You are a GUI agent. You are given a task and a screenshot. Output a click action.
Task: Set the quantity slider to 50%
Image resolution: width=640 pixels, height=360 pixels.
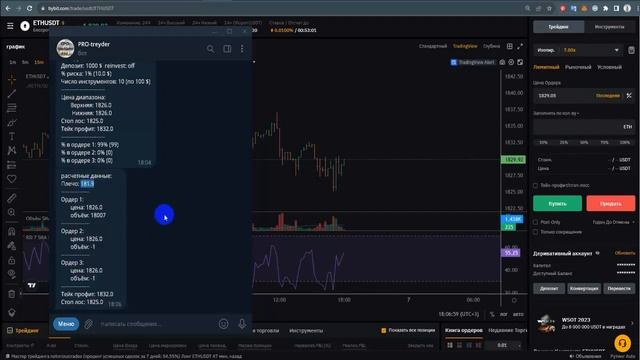tap(584, 142)
